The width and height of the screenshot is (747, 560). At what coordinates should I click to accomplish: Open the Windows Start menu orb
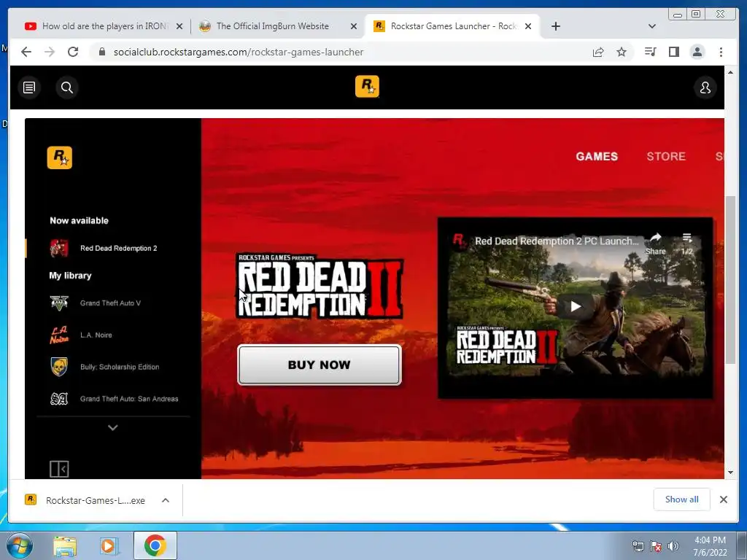(18, 545)
